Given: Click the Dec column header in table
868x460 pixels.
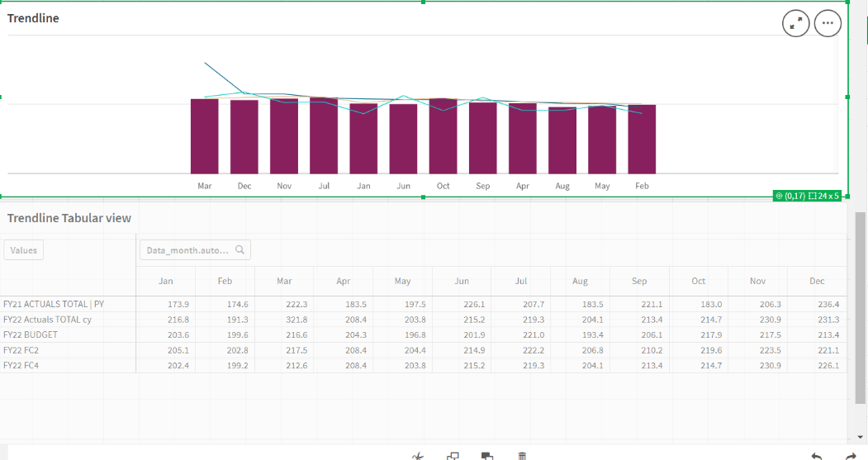Looking at the screenshot, I should coord(817,281).
